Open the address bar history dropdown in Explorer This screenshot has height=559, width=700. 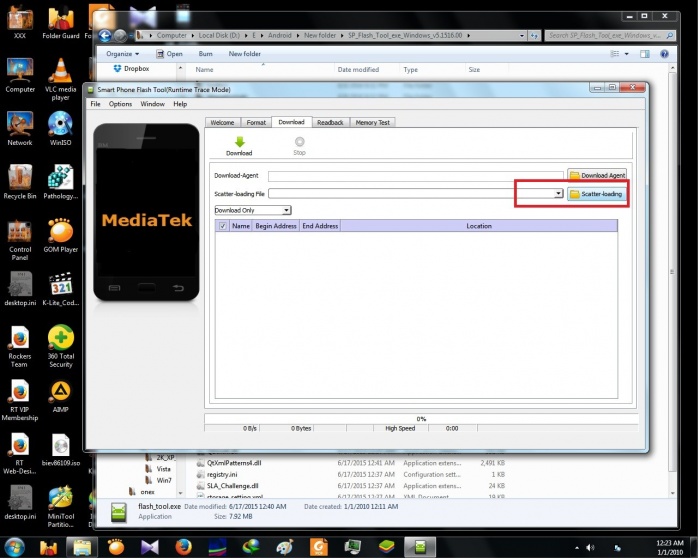[x=521, y=36]
